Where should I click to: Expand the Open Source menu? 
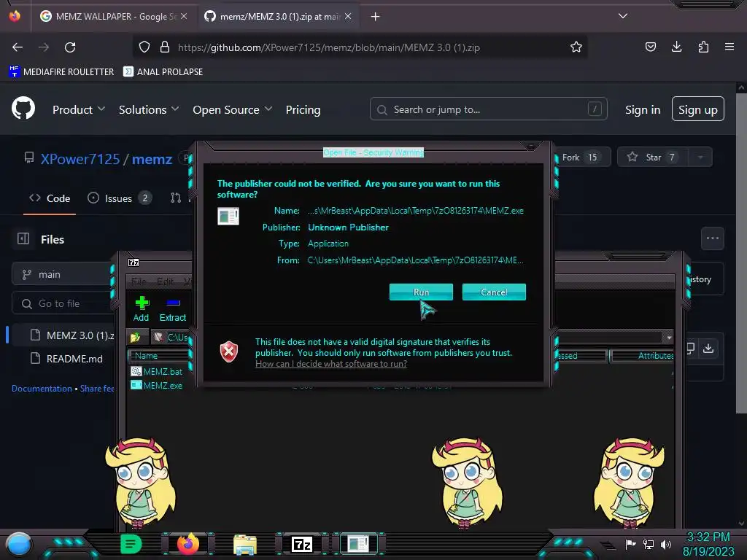(233, 110)
